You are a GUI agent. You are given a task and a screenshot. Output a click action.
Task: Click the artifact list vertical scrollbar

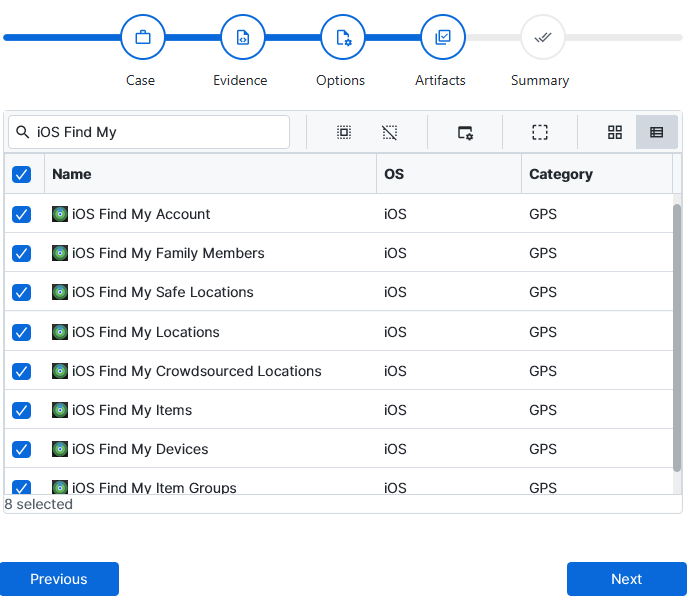[677, 338]
